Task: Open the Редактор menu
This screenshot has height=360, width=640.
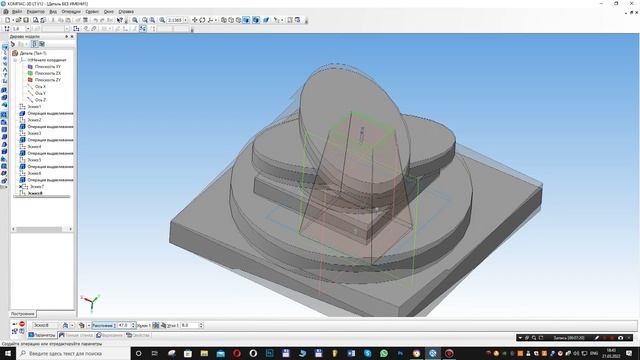Action: (x=36, y=11)
